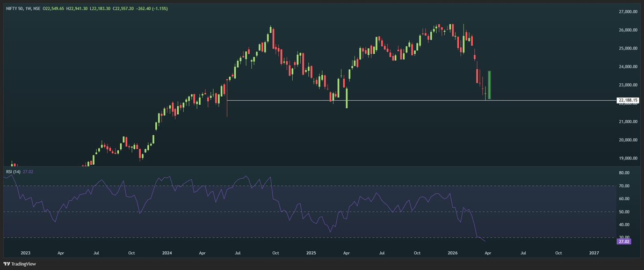Click the 20,000.00 price axis label
This screenshot has height=270, width=644.
tap(629, 140)
